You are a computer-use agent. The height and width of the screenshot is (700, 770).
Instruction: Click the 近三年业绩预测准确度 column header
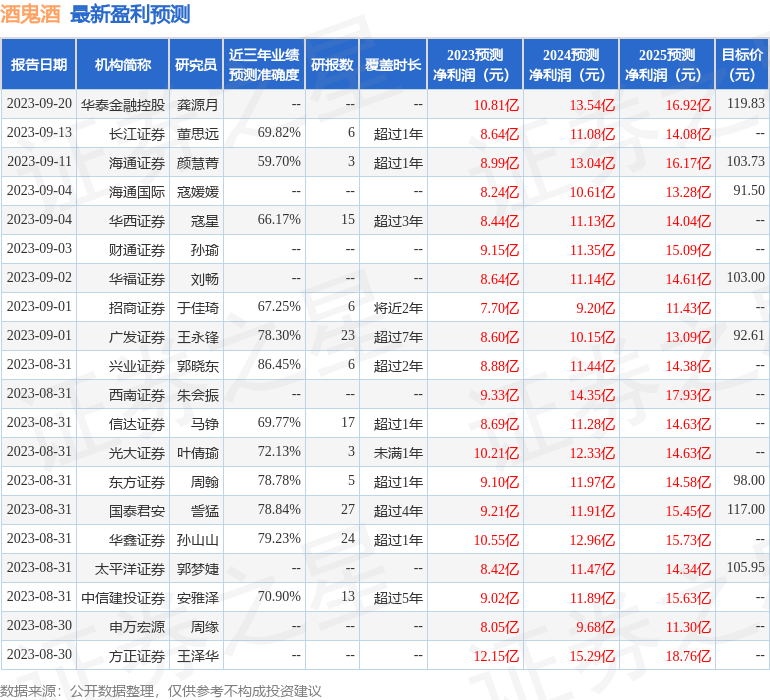tap(264, 65)
